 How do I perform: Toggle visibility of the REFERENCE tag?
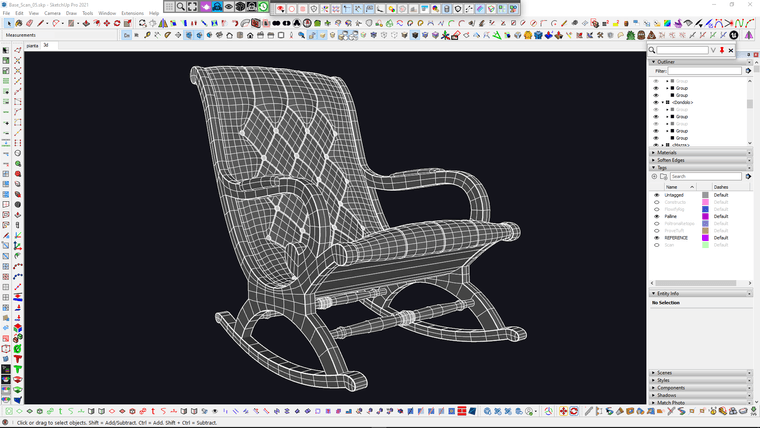point(657,238)
